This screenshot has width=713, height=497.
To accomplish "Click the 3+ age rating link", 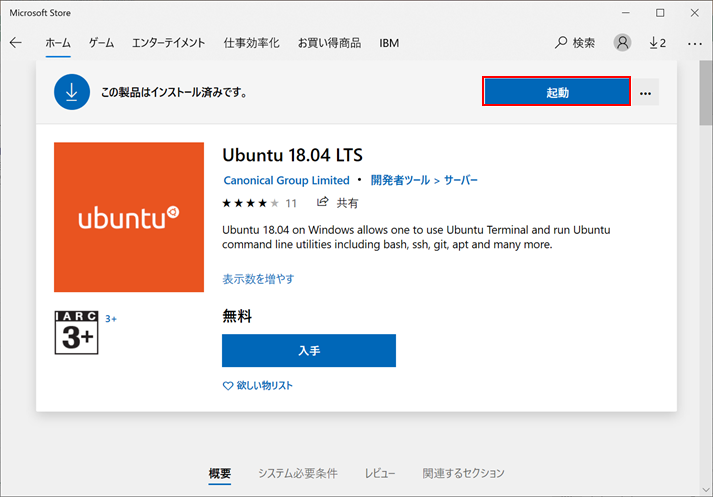I will tap(111, 319).
